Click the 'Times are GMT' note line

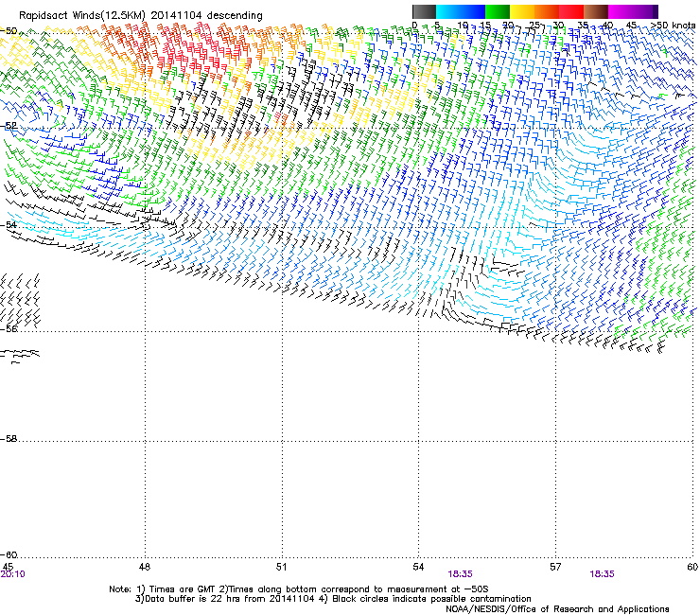tap(299, 589)
